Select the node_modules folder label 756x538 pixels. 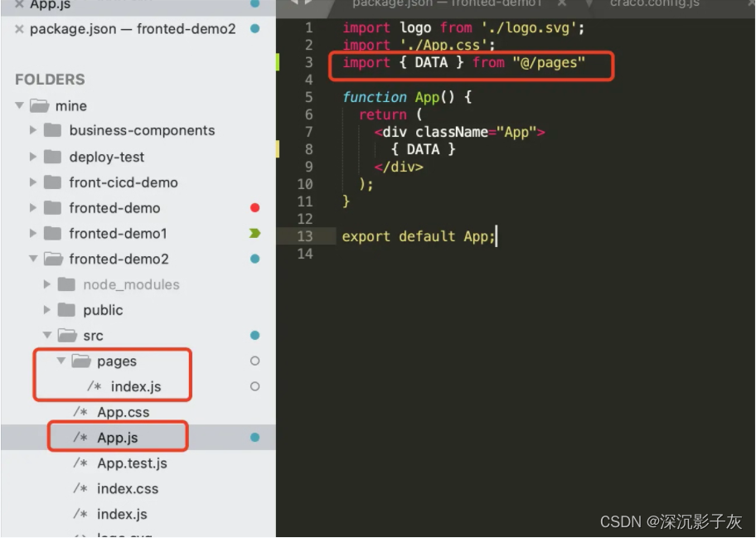pos(131,284)
